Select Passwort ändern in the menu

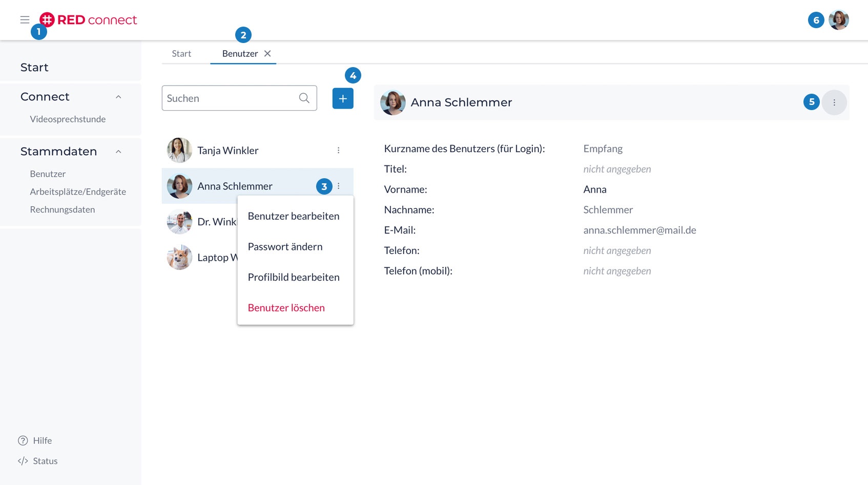[x=285, y=247]
